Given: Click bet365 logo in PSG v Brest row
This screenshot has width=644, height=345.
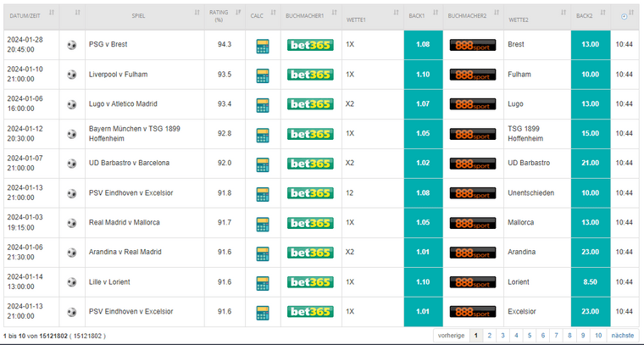Looking at the screenshot, I should pyautogui.click(x=310, y=45).
